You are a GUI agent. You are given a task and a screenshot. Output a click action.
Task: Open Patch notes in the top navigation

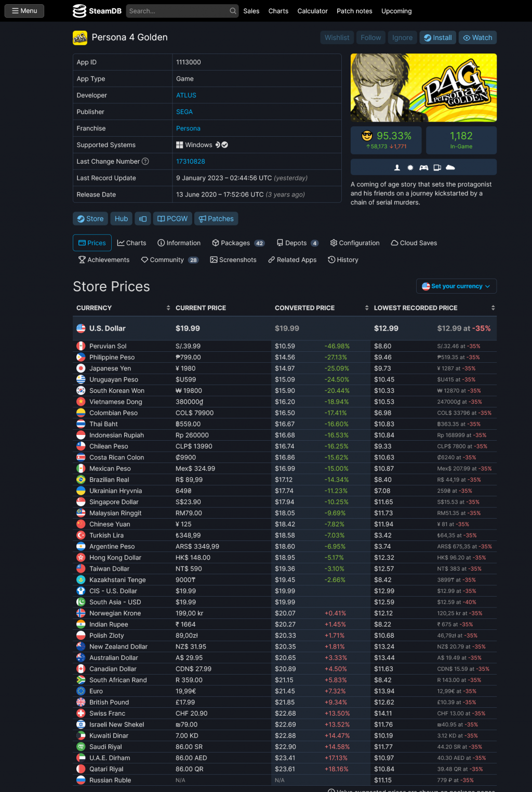[x=354, y=11]
